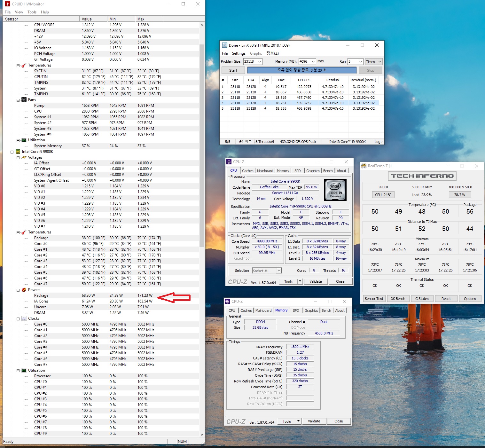Click the Voltages lightning icon under Intel Core
This screenshot has width=485, height=448.
tap(24, 157)
